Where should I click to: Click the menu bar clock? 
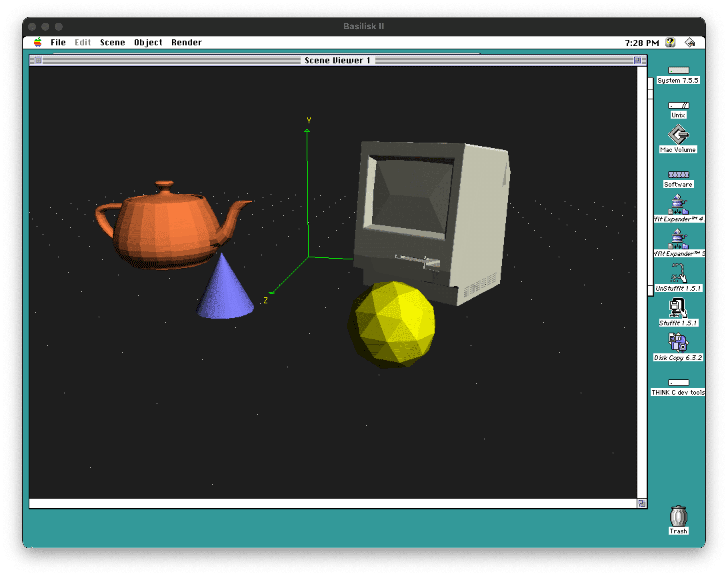point(642,43)
